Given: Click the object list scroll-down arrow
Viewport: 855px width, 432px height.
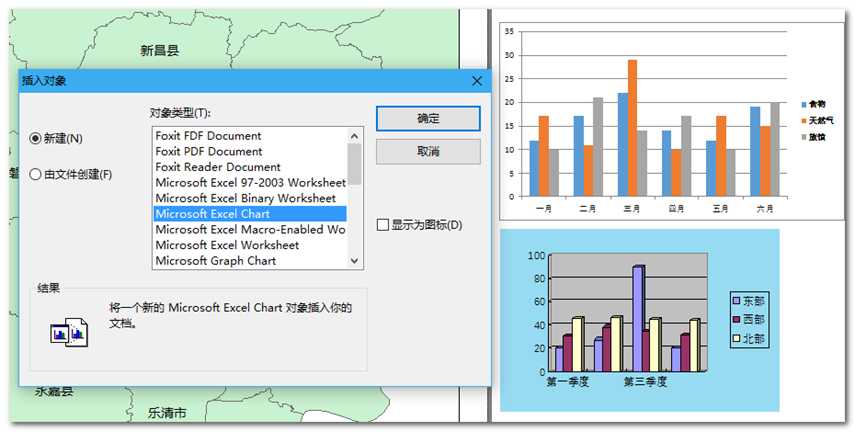Looking at the screenshot, I should [x=354, y=261].
